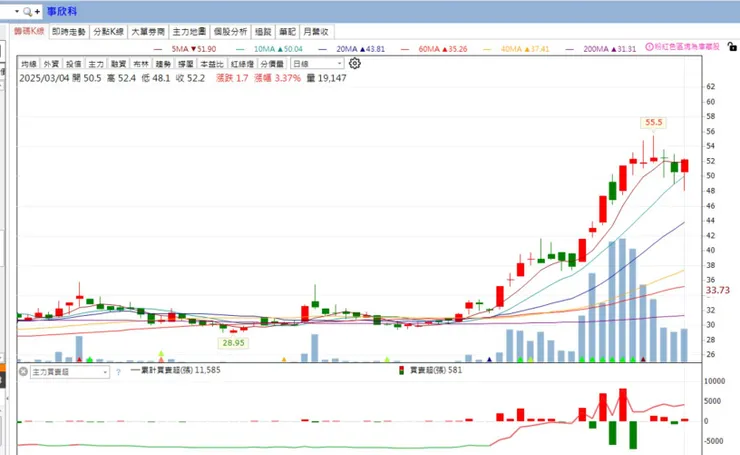Click the 2025/03/04 date text
The image size is (740, 455).
coord(44,78)
